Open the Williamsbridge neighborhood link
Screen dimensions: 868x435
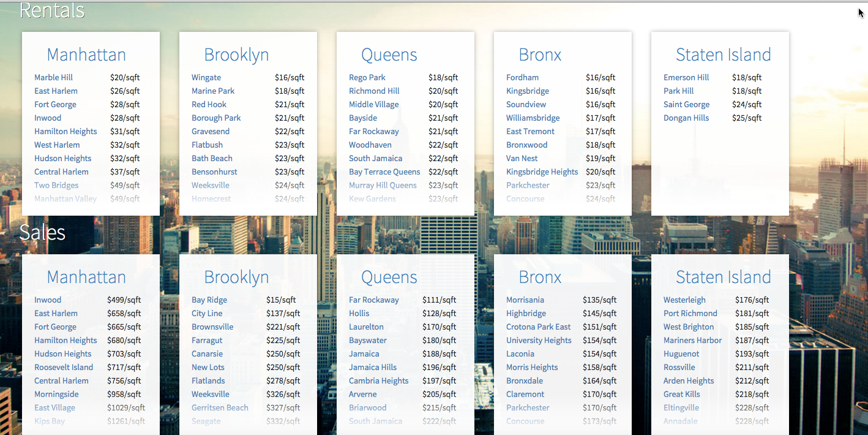coord(533,118)
